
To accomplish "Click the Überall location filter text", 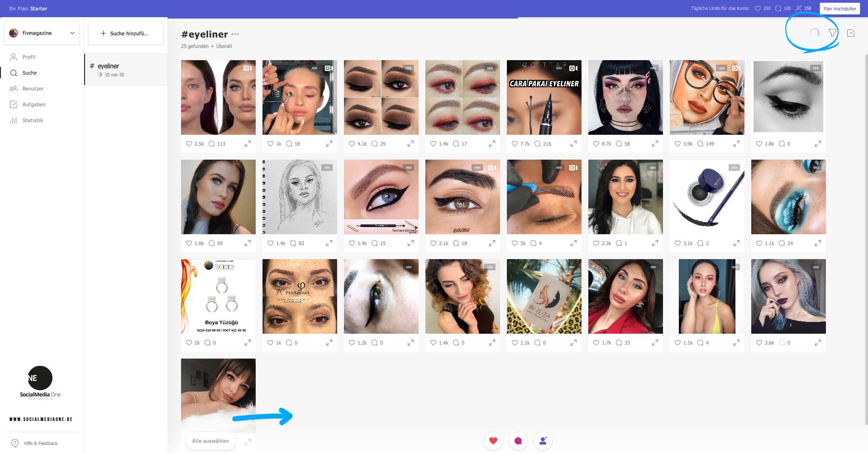I will [x=224, y=46].
